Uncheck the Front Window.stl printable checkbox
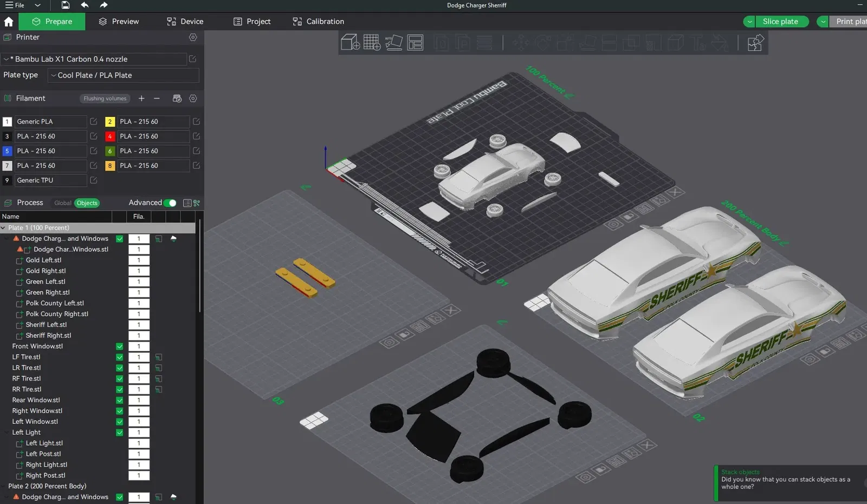The width and height of the screenshot is (867, 504). pos(120,346)
